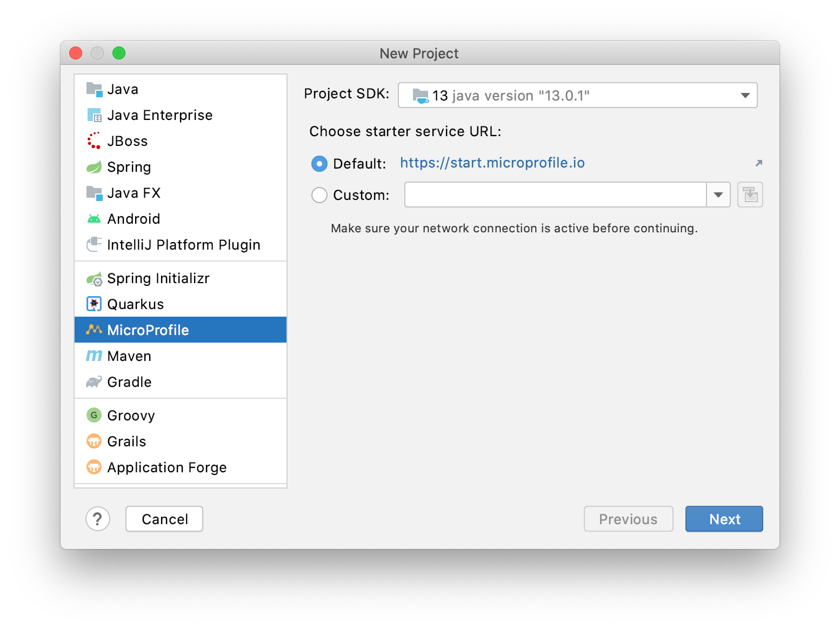The image size is (840, 629).
Task: Click the import icon beside the Custom field
Action: click(x=750, y=195)
